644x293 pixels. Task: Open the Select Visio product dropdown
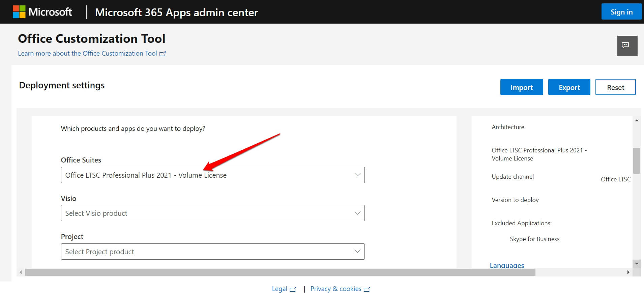[213, 213]
